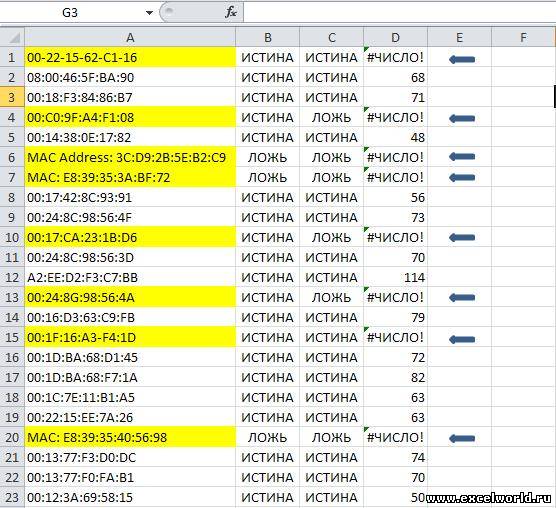Viewport: 556px width, 508px height.
Task: Click the error indicator triangle in D1
Action: (x=366, y=49)
